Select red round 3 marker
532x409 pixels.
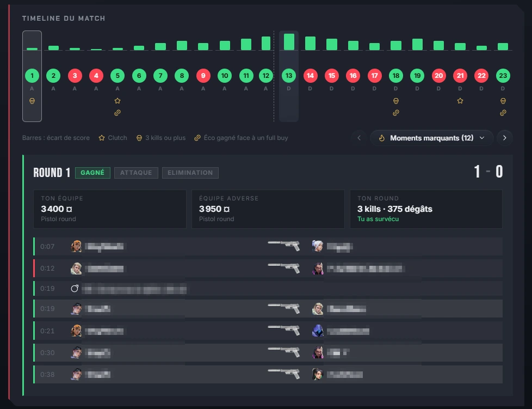coord(75,75)
